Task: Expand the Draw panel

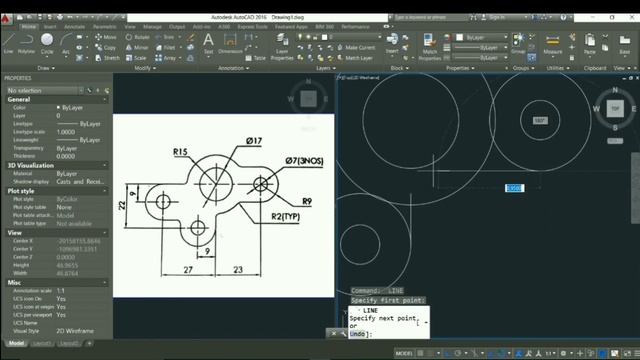Action: [46, 68]
